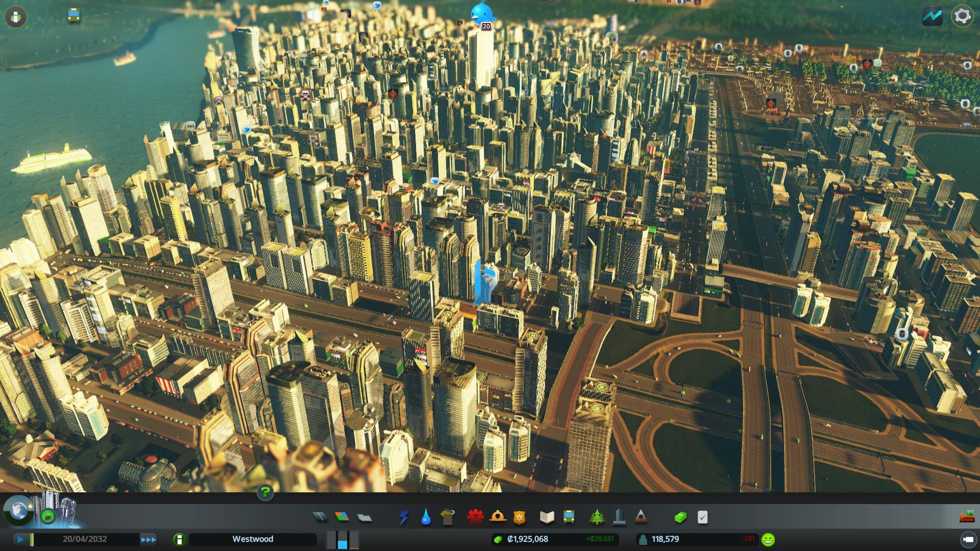This screenshot has width=980, height=551.
Task: Open city info next to Westwood
Action: (179, 539)
